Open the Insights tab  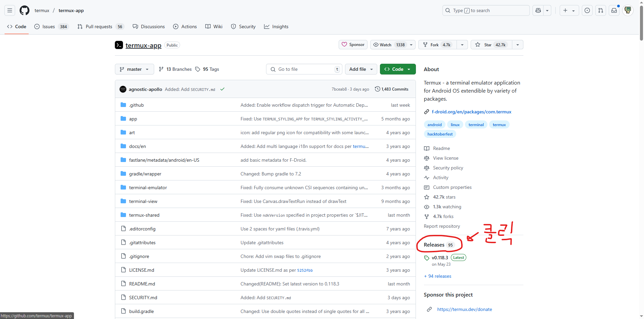tap(276, 26)
